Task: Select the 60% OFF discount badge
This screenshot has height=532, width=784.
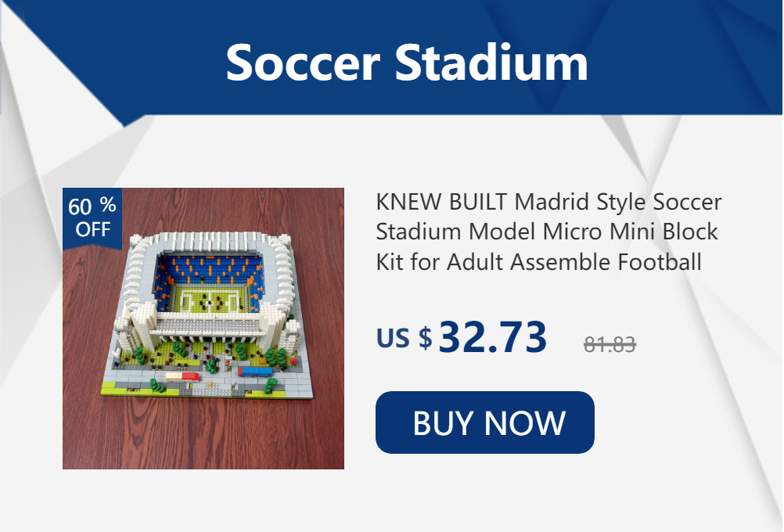Action: (92, 217)
